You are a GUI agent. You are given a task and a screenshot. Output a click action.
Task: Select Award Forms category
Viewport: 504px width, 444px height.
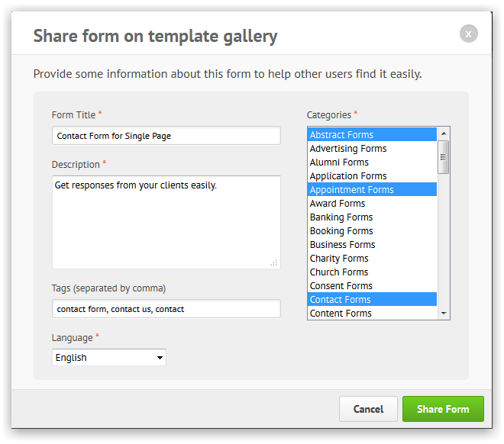click(x=372, y=204)
